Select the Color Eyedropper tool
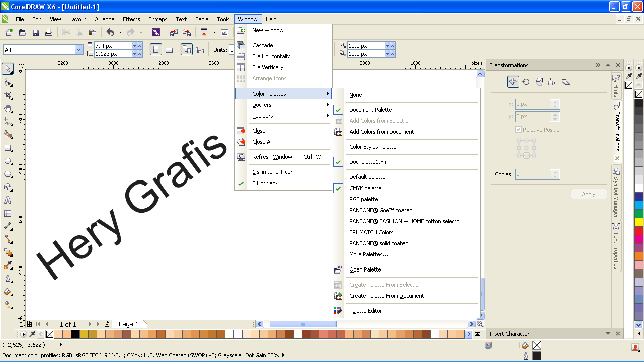The width and height of the screenshot is (644, 362). [x=8, y=265]
